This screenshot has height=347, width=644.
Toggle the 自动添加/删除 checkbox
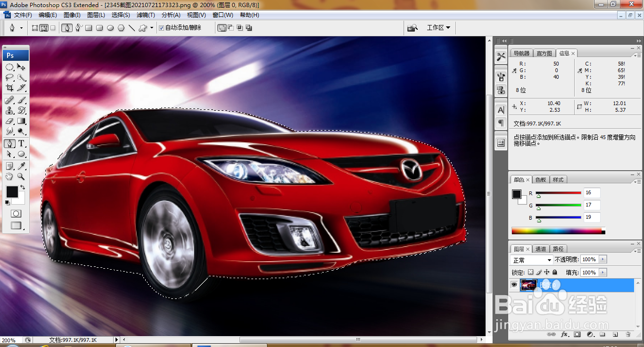tap(161, 28)
